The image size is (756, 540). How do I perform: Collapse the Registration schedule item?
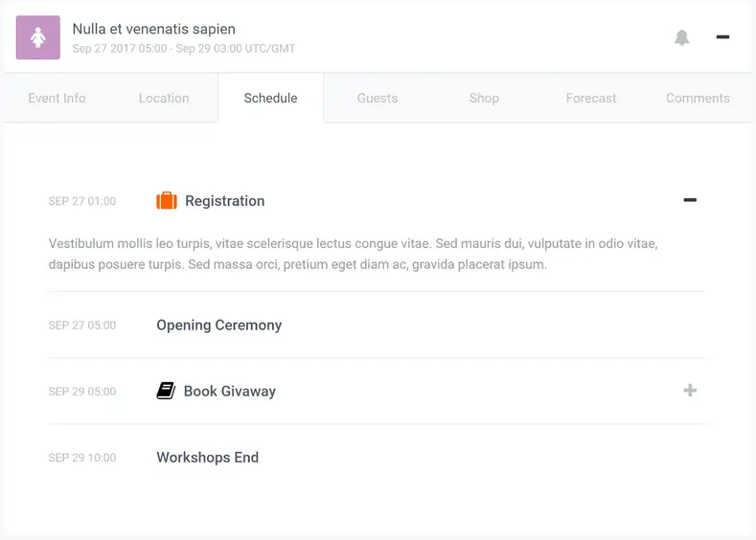click(x=690, y=200)
